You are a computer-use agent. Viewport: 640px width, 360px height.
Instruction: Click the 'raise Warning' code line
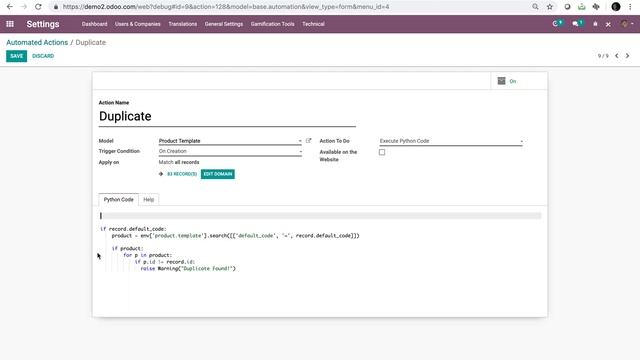(188, 269)
